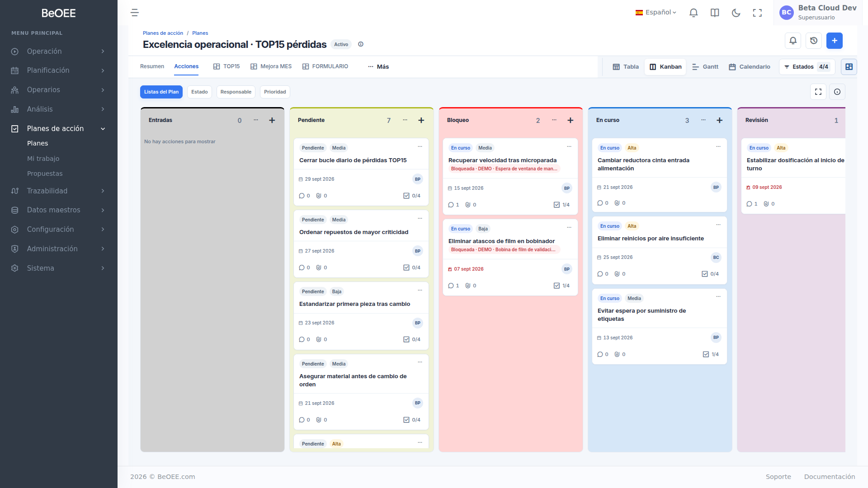
Task: Open kanban info circle button
Action: 837,92
